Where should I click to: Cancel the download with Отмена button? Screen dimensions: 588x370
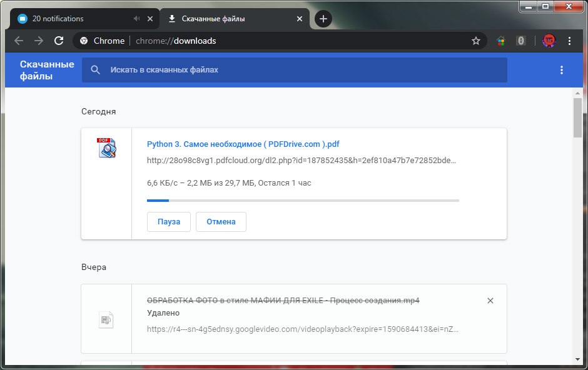[x=221, y=222]
